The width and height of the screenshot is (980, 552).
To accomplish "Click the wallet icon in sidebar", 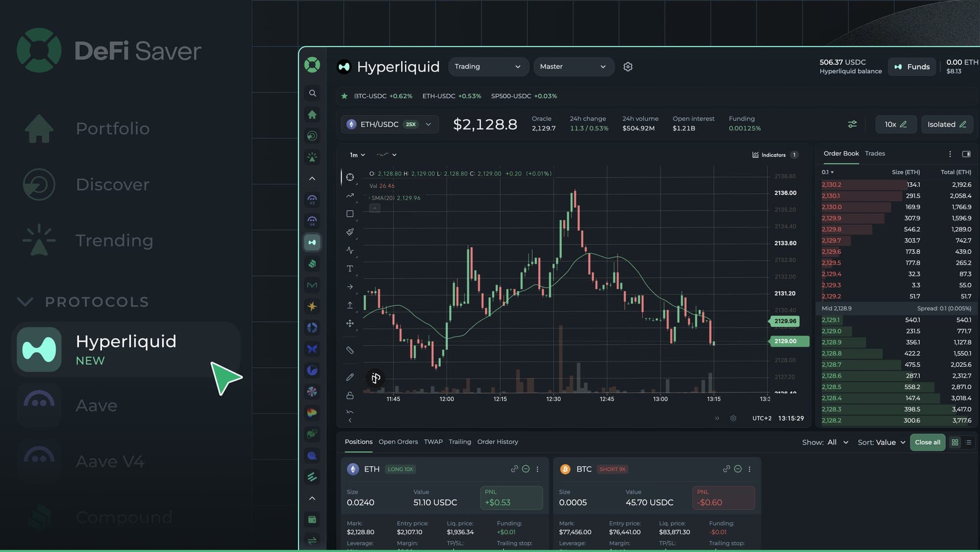I will point(312,520).
